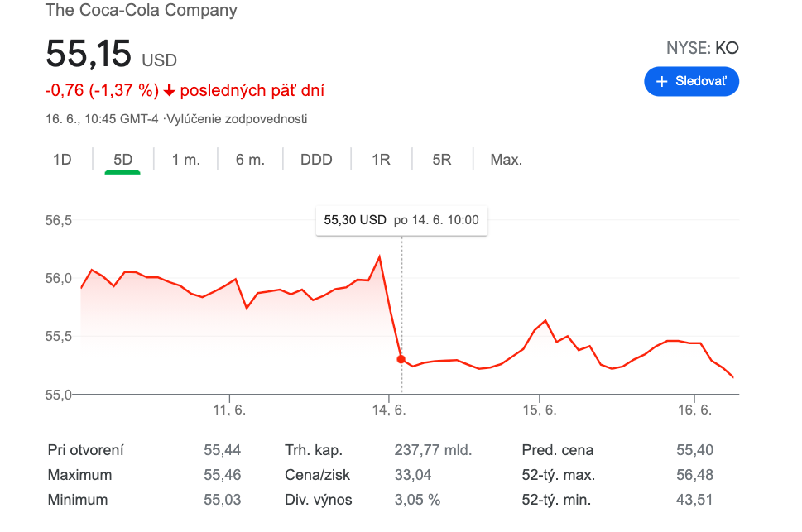The width and height of the screenshot is (802, 532).
Task: Click the 11. 6. date axis label
Action: click(x=229, y=410)
